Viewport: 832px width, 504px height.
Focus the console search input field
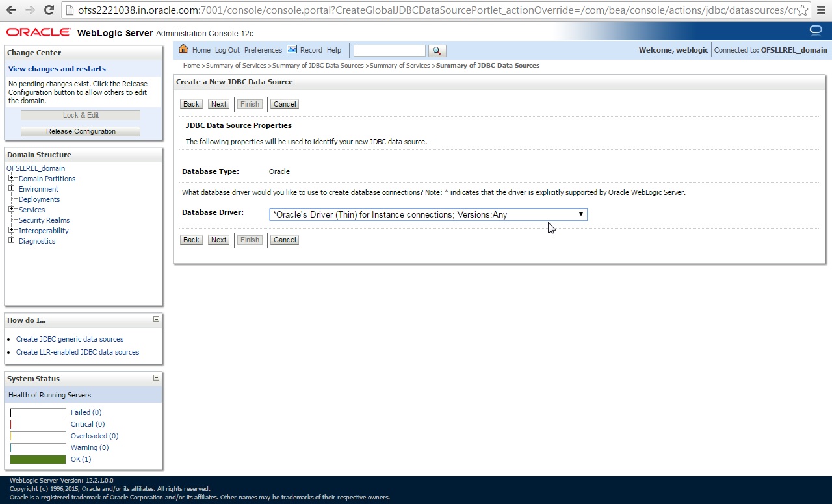point(389,51)
